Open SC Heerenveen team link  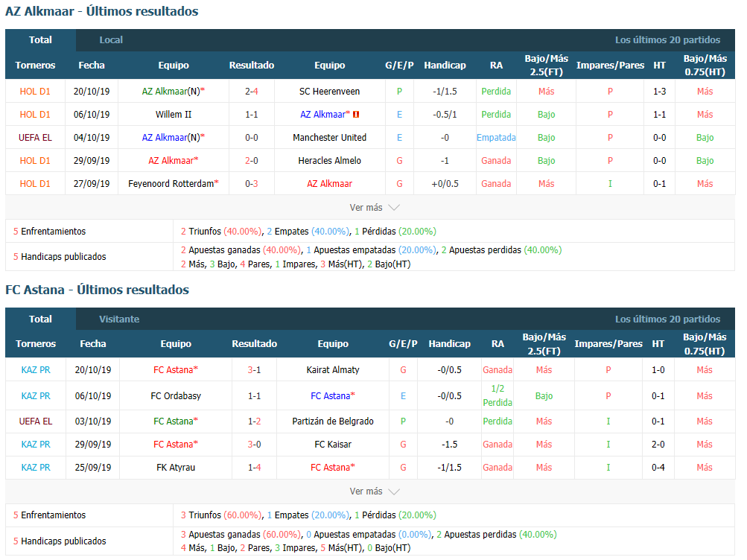[329, 92]
